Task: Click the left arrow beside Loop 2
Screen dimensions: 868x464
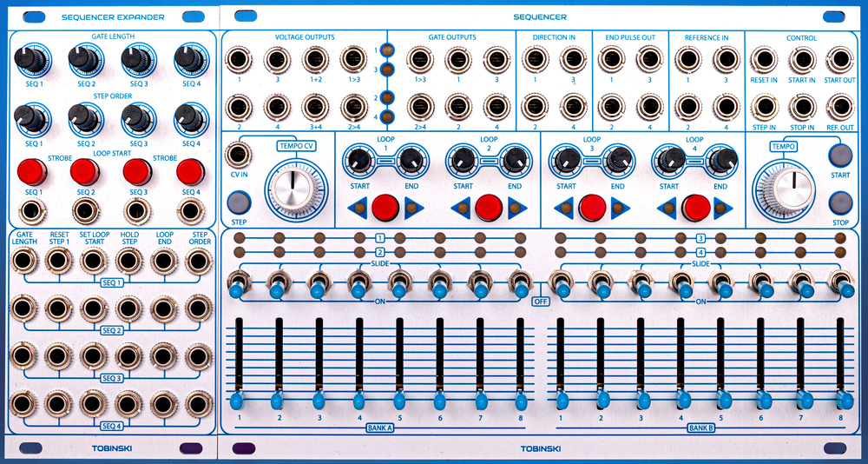Action: pos(460,207)
